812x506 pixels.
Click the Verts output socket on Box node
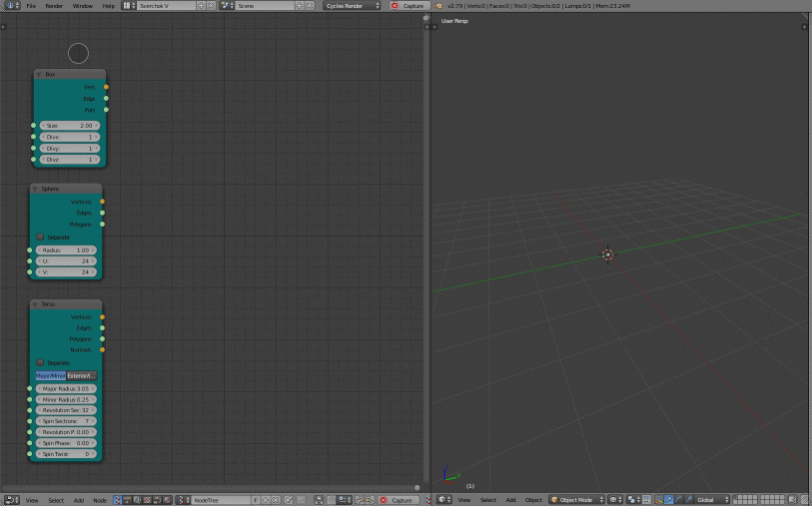point(106,87)
